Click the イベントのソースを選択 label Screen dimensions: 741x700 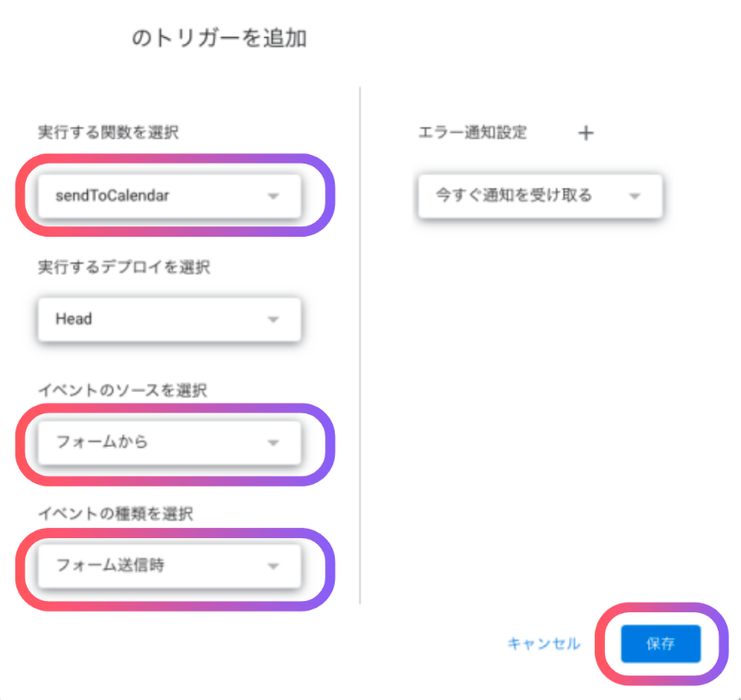(x=123, y=390)
